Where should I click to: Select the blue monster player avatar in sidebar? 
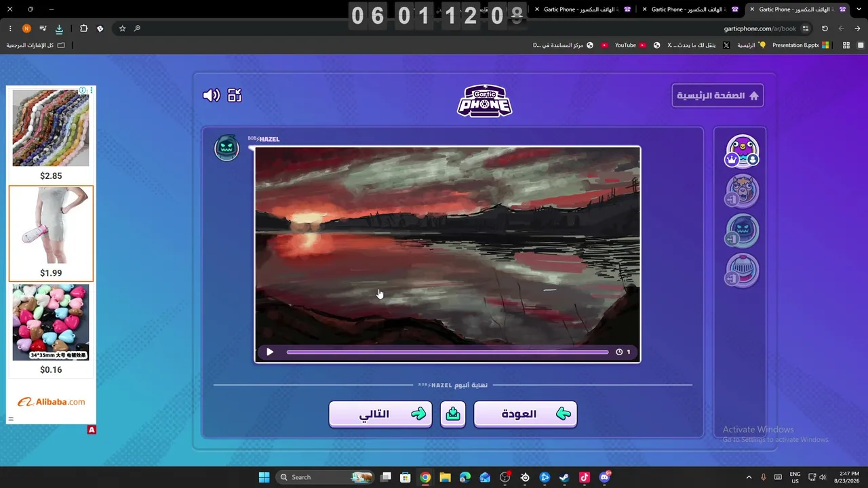click(x=743, y=231)
